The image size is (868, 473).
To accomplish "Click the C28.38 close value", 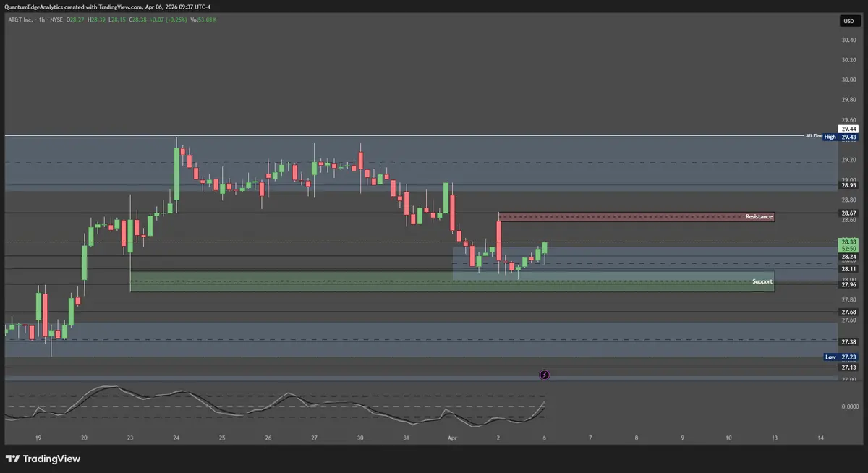I will pos(137,20).
